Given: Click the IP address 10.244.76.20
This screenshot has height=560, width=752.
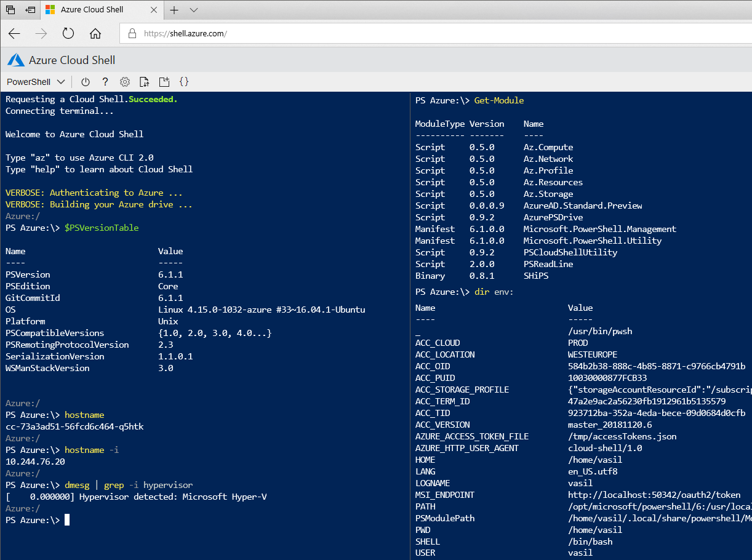Looking at the screenshot, I should 35,462.
